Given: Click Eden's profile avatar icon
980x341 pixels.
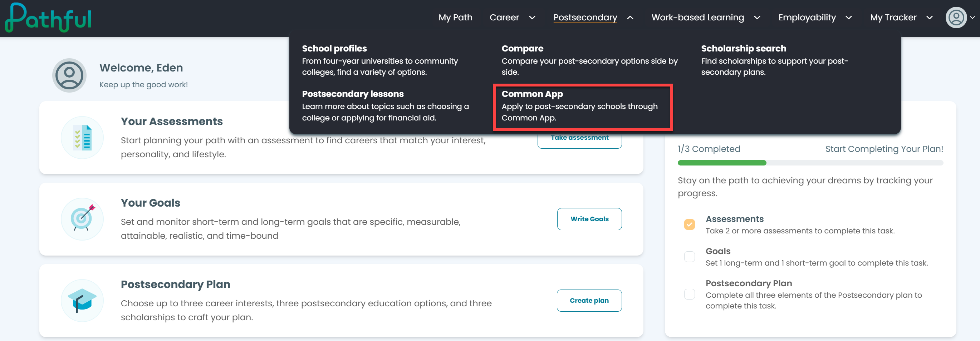Looking at the screenshot, I should pos(69,75).
